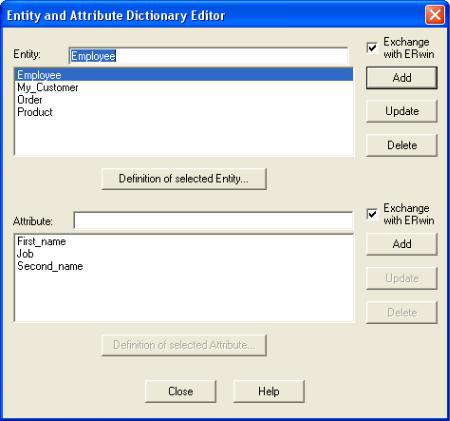Click Update button for entities
Screen dimensions: 450x421
tap(402, 111)
